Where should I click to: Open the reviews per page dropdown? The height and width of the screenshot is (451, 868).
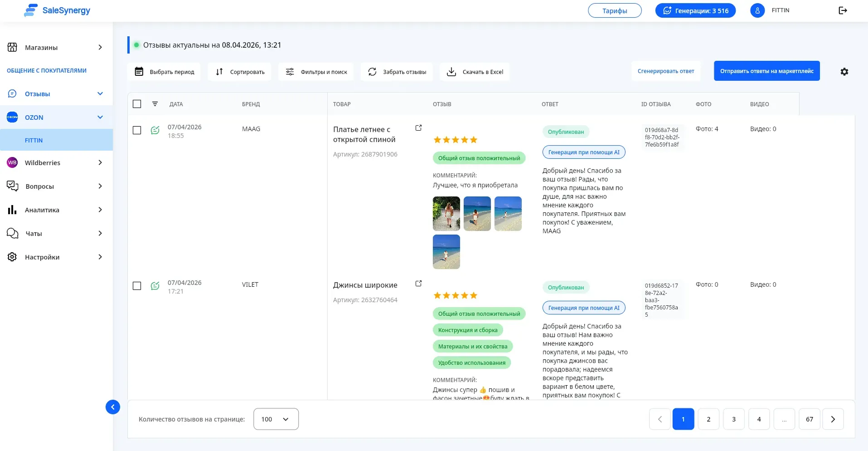[x=276, y=419]
